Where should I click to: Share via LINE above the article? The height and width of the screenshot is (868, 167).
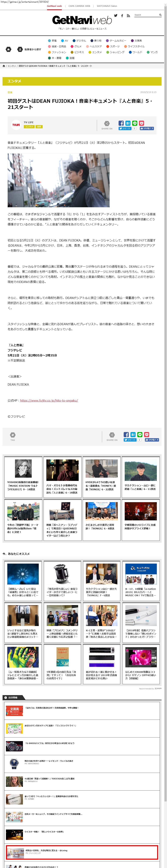point(135,123)
